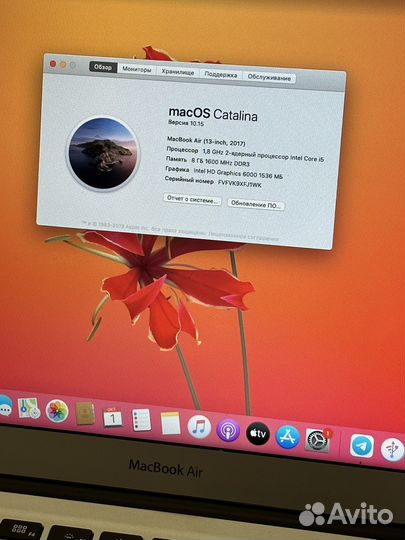Screen dimensions: 405x540
Task: Click the macOS Catalina island logo
Action: [103, 153]
